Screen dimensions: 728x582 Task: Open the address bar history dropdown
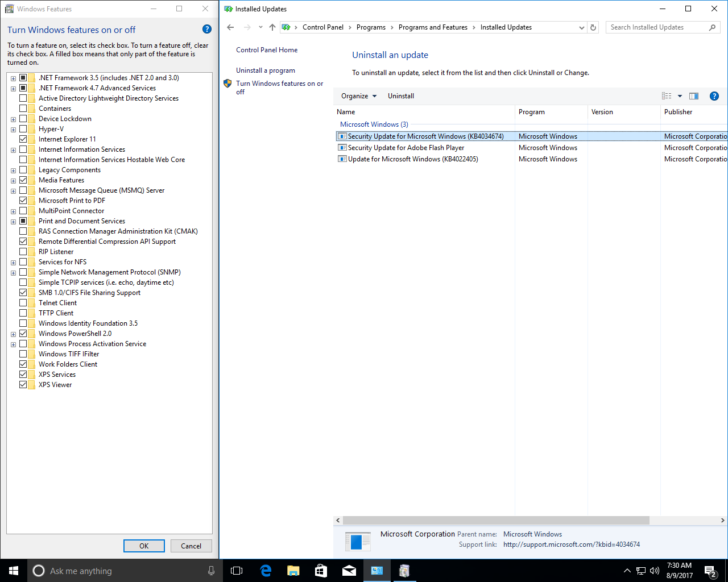[581, 27]
